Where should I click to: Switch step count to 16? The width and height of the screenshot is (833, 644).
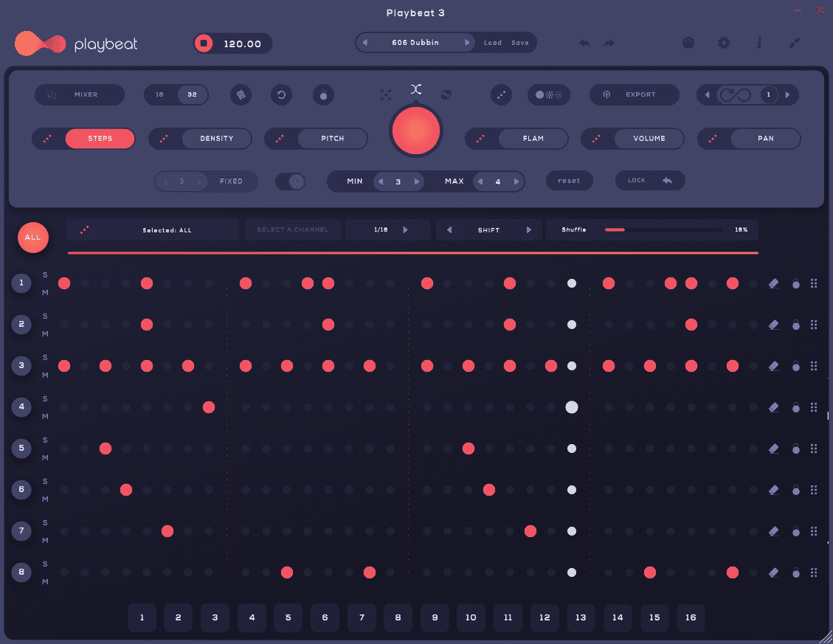coord(159,94)
